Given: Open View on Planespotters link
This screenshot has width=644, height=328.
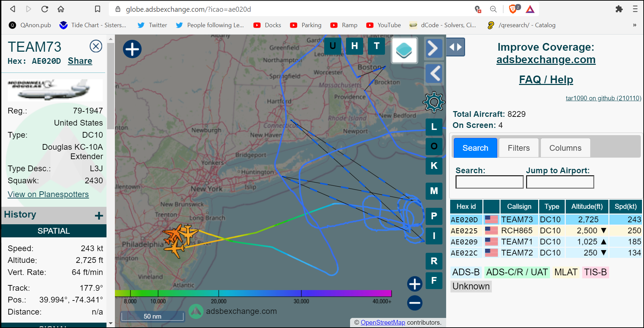Looking at the screenshot, I should (x=48, y=194).
